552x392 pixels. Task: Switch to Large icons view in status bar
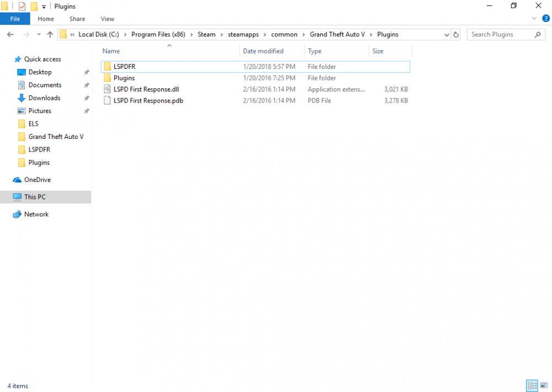pyautogui.click(x=544, y=386)
